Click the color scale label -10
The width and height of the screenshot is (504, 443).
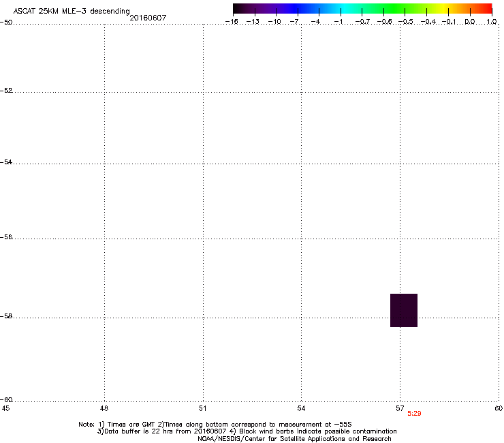[274, 22]
